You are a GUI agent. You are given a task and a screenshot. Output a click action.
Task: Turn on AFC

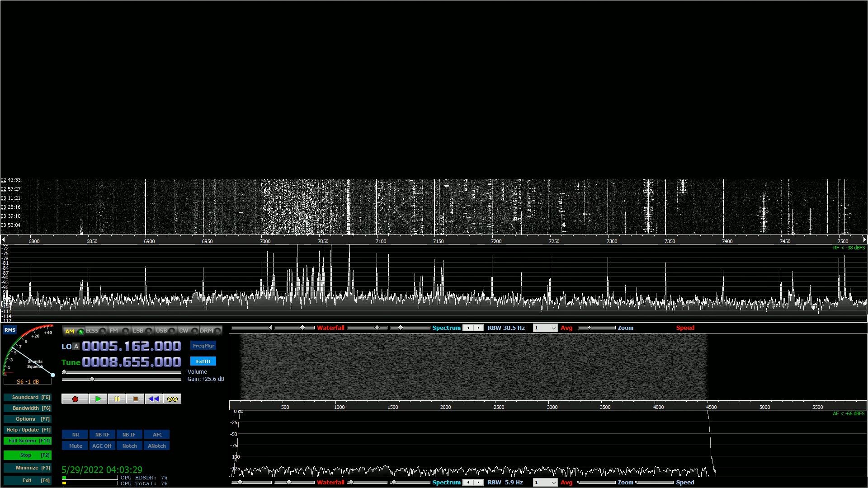[x=156, y=434]
